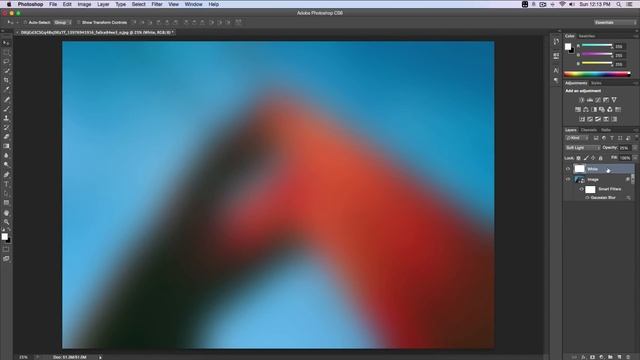Image resolution: width=640 pixels, height=360 pixels.
Task: Select the Lasso tool
Action: [x=6, y=62]
